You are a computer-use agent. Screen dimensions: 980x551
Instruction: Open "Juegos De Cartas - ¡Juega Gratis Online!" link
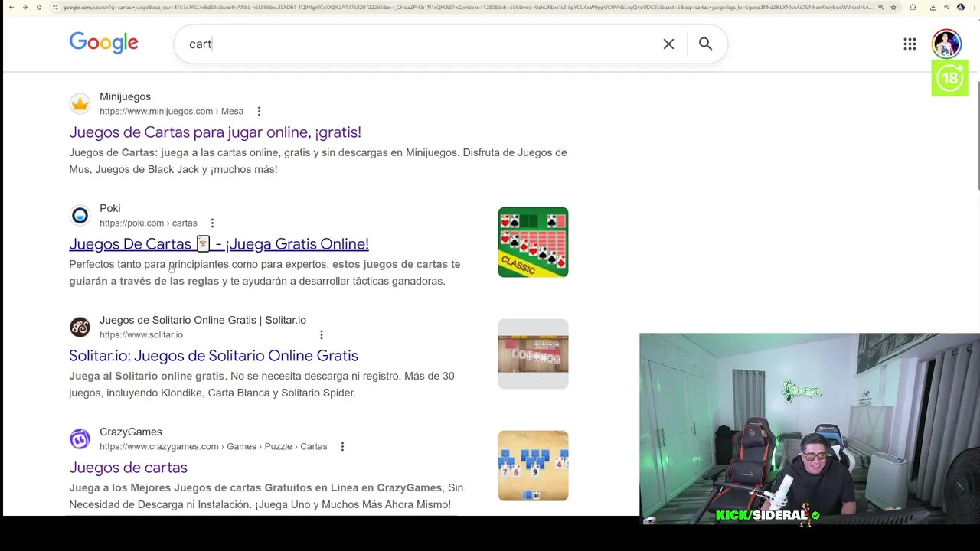click(x=219, y=244)
